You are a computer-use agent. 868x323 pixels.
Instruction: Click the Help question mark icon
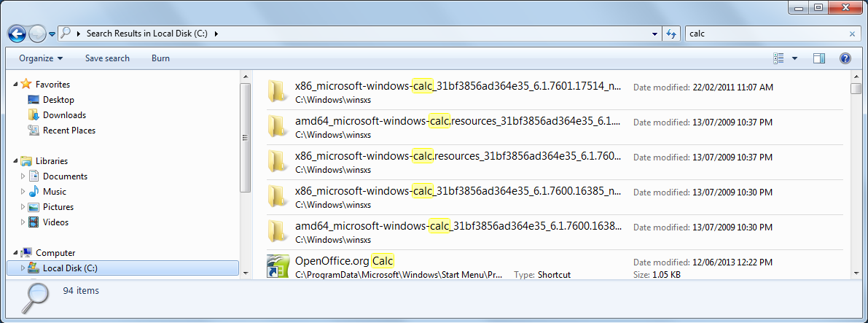pyautogui.click(x=845, y=58)
